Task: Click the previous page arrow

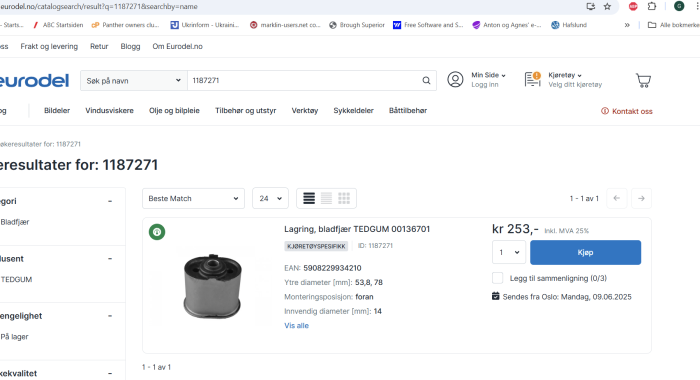Action: point(617,198)
